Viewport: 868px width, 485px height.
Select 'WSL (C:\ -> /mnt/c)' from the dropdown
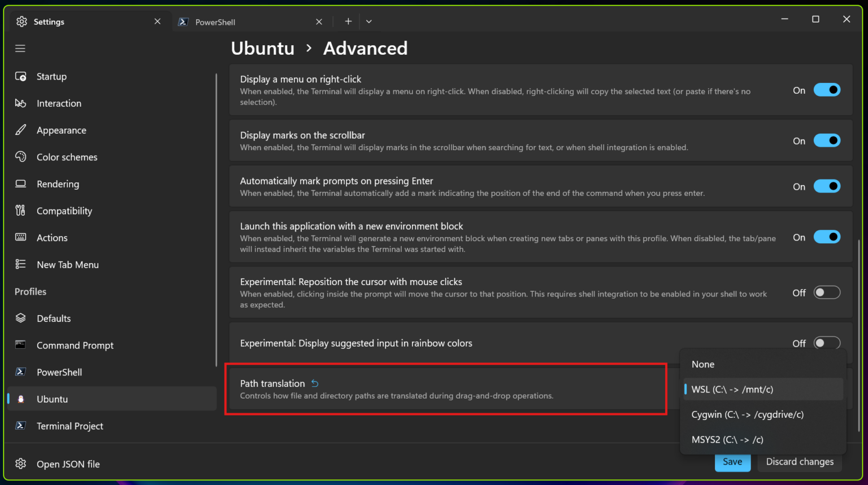tap(732, 389)
